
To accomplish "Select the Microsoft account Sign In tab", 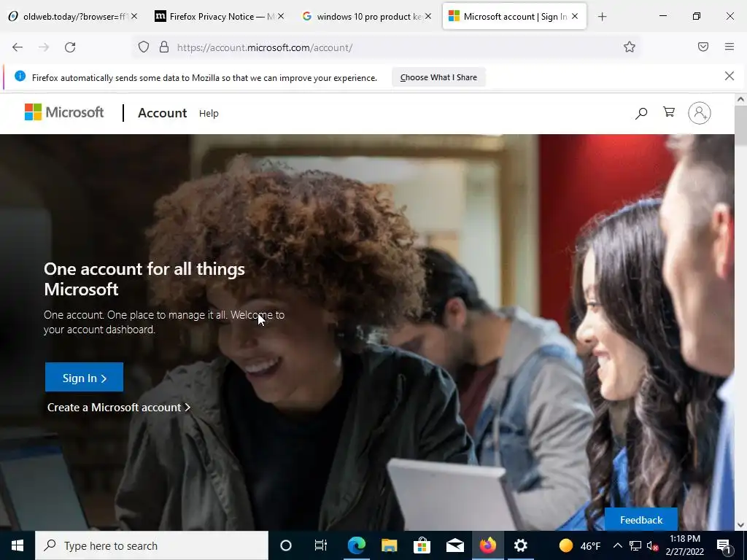I will click(514, 17).
